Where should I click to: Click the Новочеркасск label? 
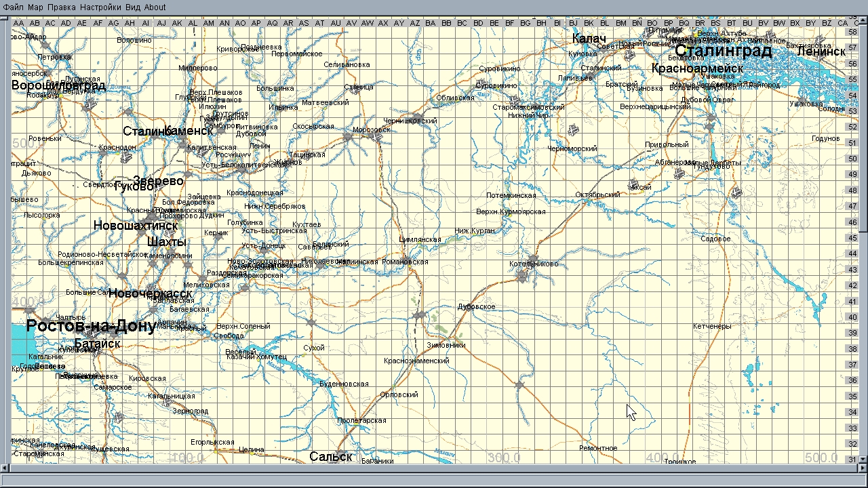tap(149, 293)
